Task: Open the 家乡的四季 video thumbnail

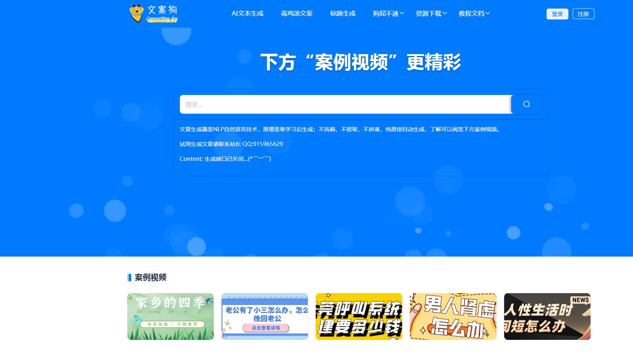Action: pyautogui.click(x=170, y=316)
